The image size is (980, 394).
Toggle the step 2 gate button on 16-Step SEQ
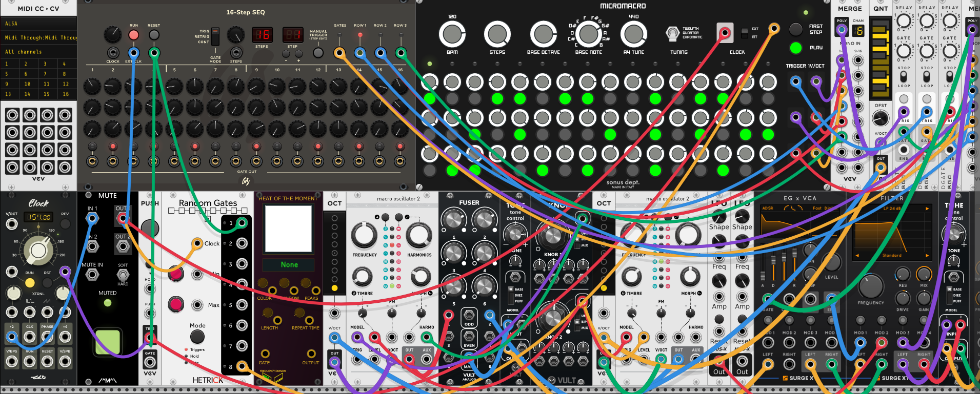(113, 147)
